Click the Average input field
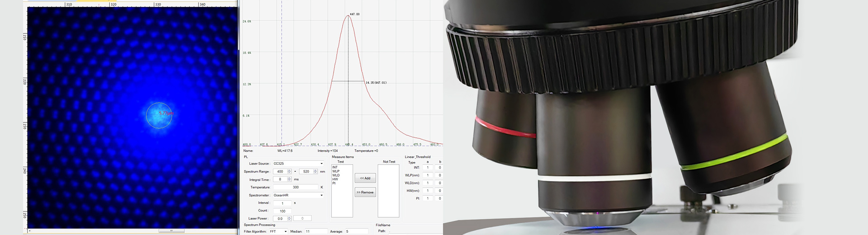The image size is (868, 235). click(x=356, y=231)
